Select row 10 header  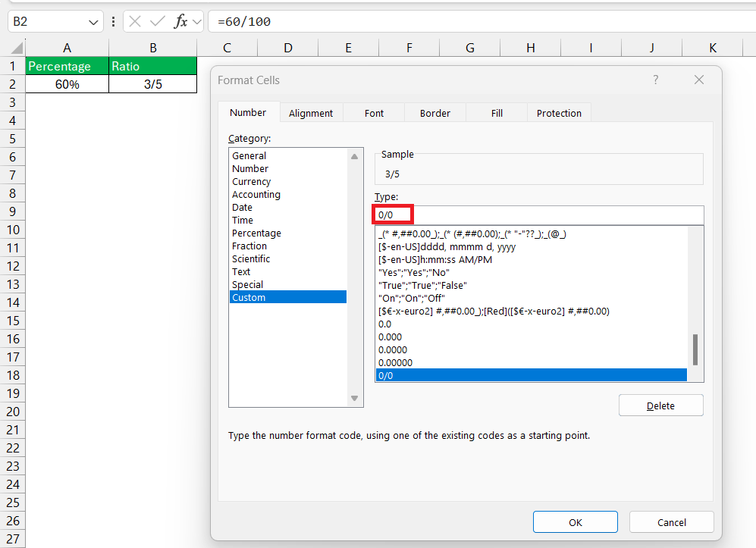click(13, 230)
